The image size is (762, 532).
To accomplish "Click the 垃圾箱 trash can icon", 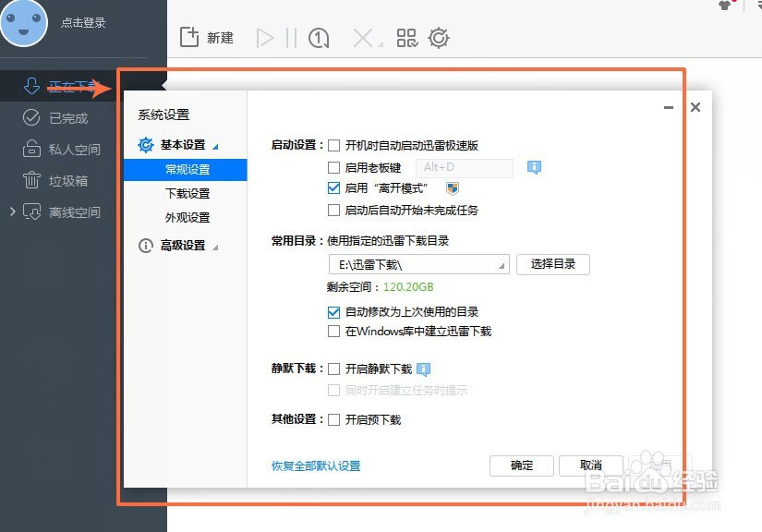I will click(31, 180).
